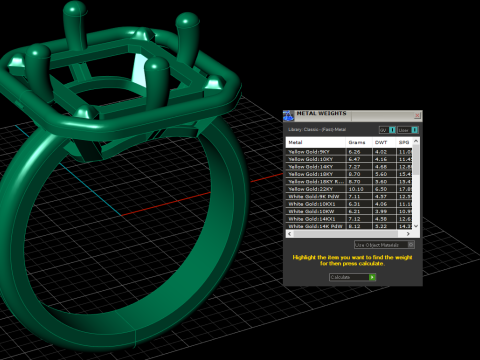Image resolution: width=480 pixels, height=360 pixels.
Task: Enable the Use Object Materials checkbox
Action: (x=411, y=245)
